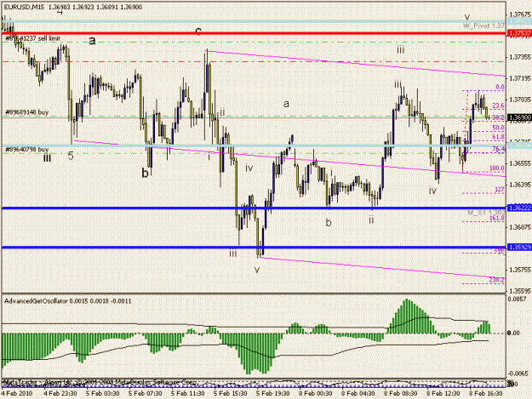
Task: Click the 1.35755 price axis value
Action: (x=520, y=270)
